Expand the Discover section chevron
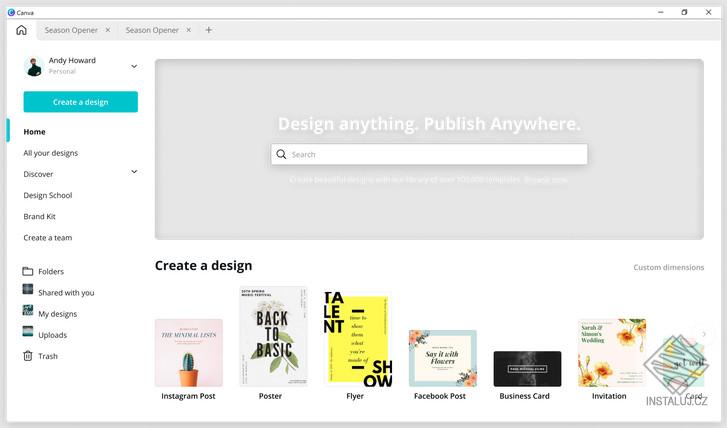The height and width of the screenshot is (428, 727). 134,172
